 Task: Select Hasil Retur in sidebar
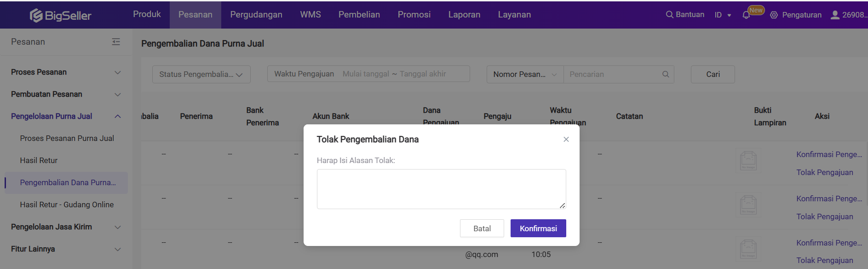(x=39, y=161)
